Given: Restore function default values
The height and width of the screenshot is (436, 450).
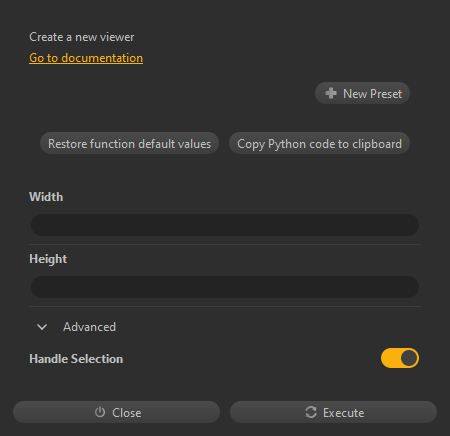Looking at the screenshot, I should (129, 144).
